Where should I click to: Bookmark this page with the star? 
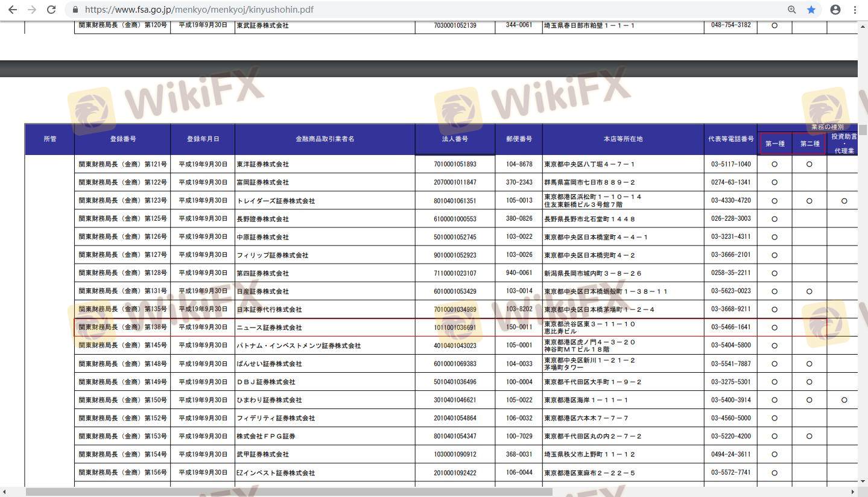(x=811, y=10)
